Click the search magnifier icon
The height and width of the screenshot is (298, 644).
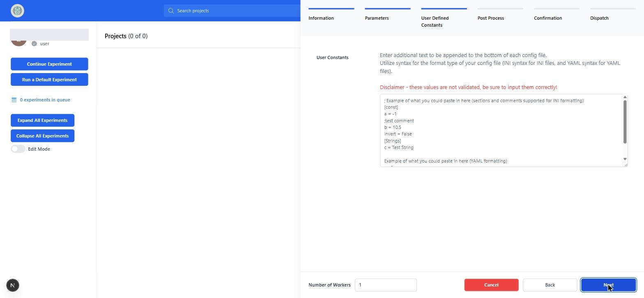(171, 11)
